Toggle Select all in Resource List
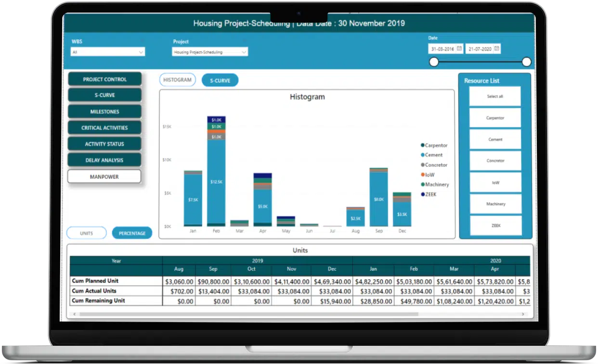 click(x=495, y=96)
